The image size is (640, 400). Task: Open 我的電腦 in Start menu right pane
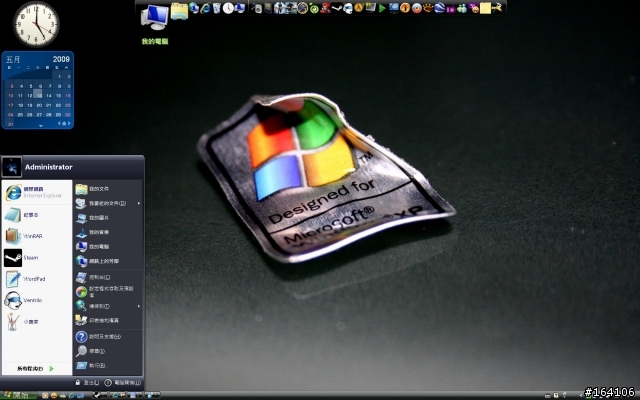click(108, 247)
